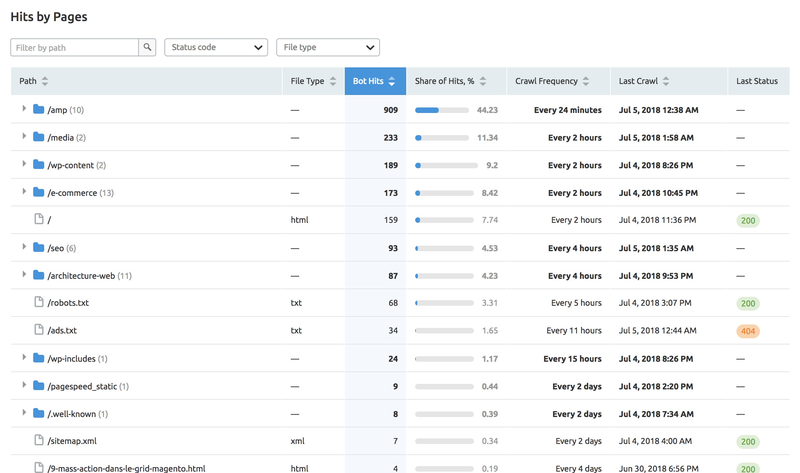Viewport: 800px width, 473px height.
Task: Click the /robots.txt file icon
Action: (x=39, y=302)
